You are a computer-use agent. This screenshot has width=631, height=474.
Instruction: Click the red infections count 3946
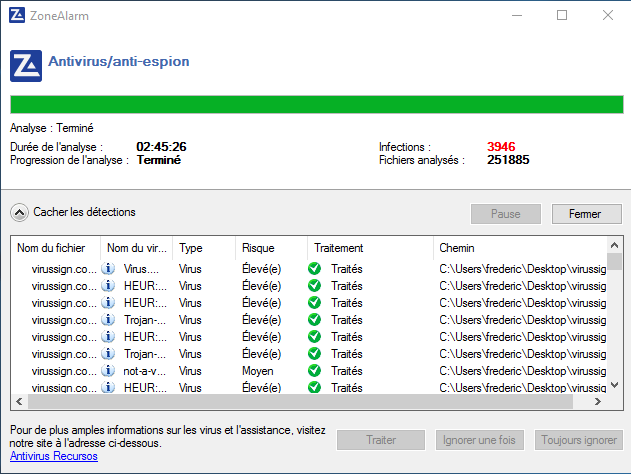501,146
